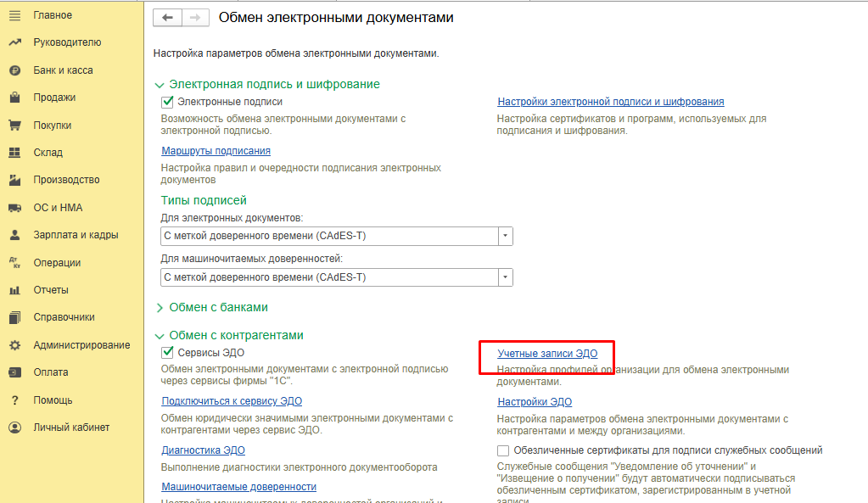Collapse the Обмен с контрагентами section
The image size is (868, 503).
[160, 336]
